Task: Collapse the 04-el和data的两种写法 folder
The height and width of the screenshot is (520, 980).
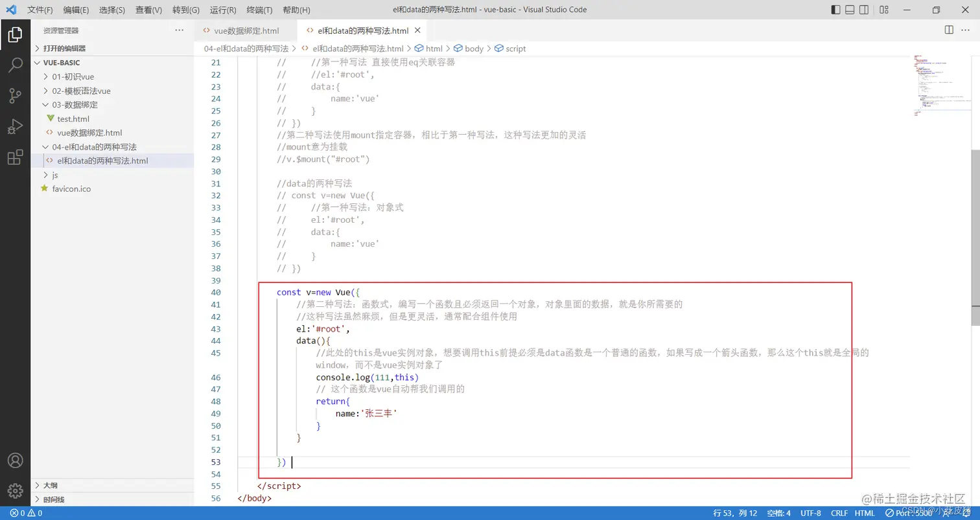Action: [112, 147]
